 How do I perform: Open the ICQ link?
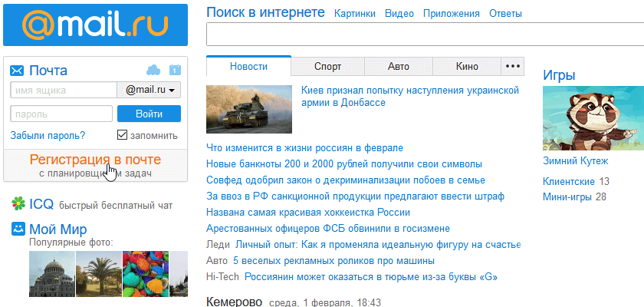[x=41, y=204]
